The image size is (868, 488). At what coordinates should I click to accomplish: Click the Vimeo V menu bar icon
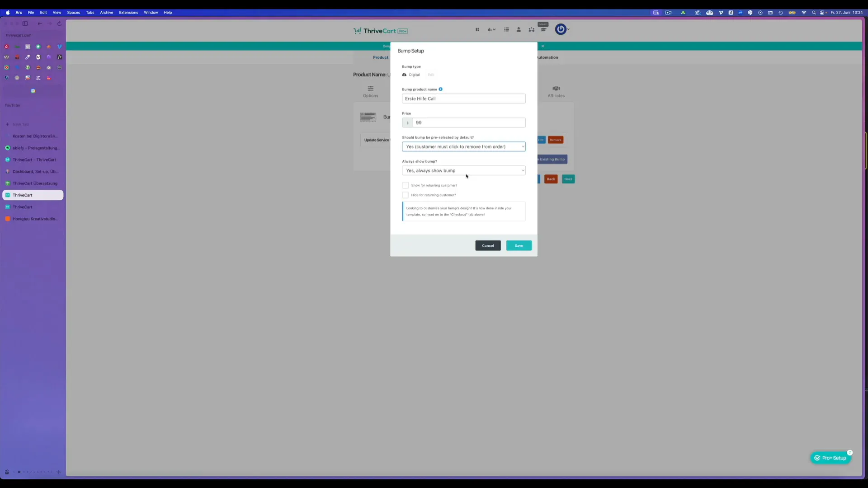tap(721, 13)
